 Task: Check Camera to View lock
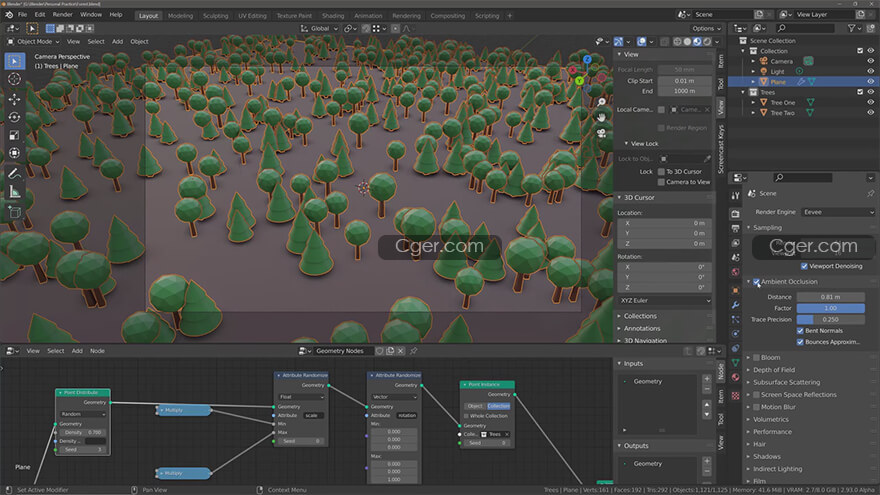pos(661,182)
